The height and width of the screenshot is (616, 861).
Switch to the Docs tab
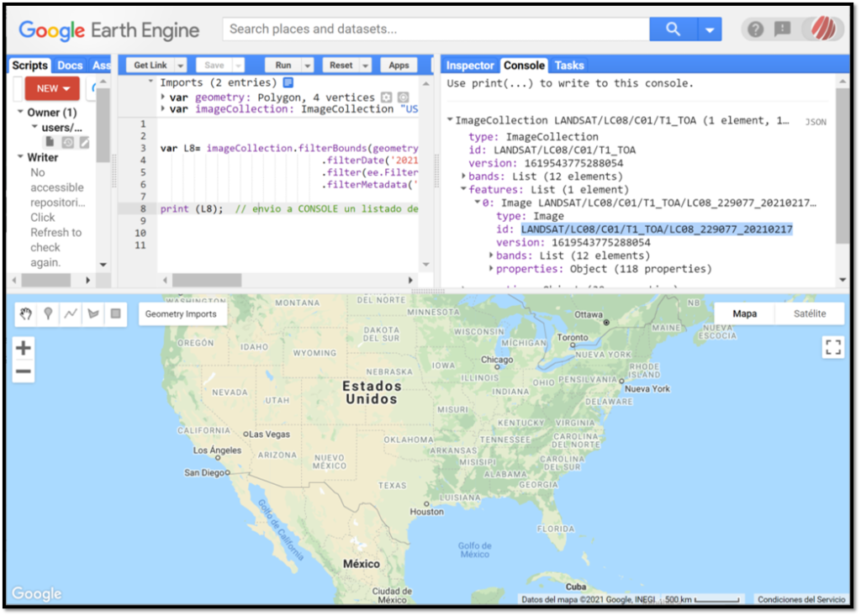(70, 66)
